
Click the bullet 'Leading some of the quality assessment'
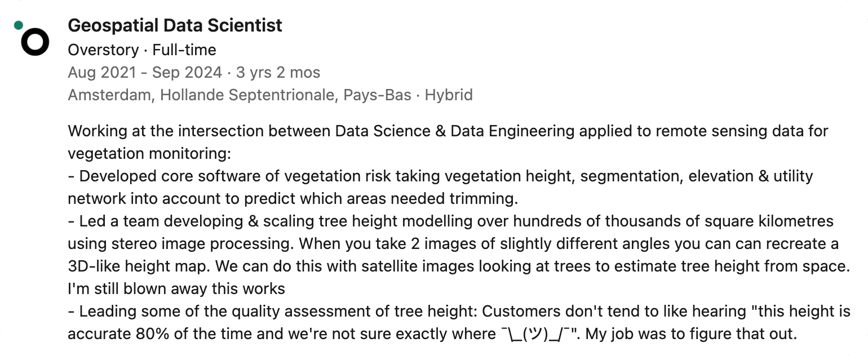(459, 311)
